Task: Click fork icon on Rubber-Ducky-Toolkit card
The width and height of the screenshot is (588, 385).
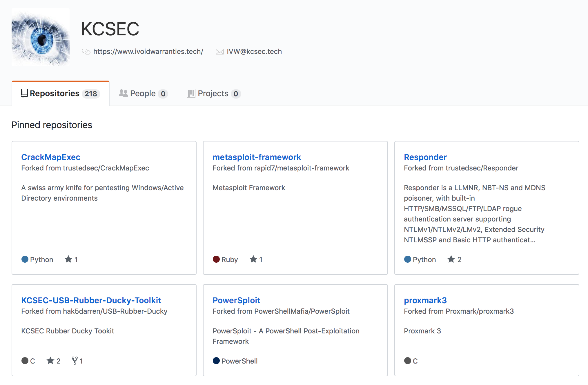Action: (75, 361)
